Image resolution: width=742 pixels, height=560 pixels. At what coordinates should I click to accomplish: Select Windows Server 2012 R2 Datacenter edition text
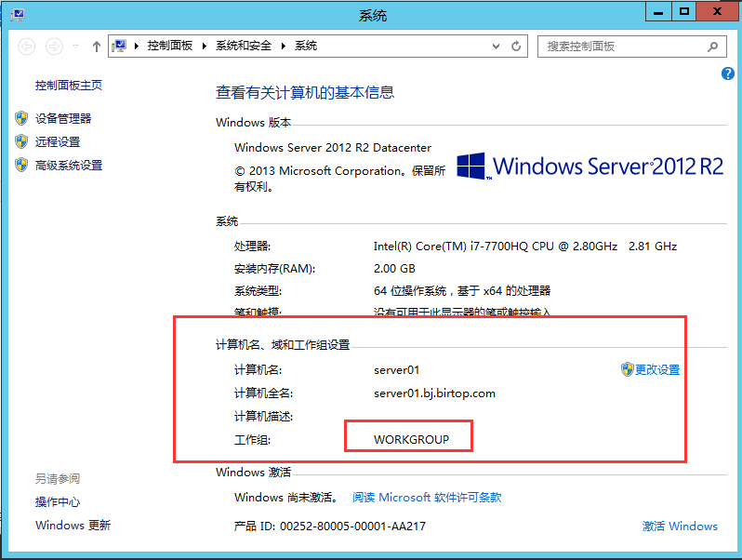(x=333, y=148)
